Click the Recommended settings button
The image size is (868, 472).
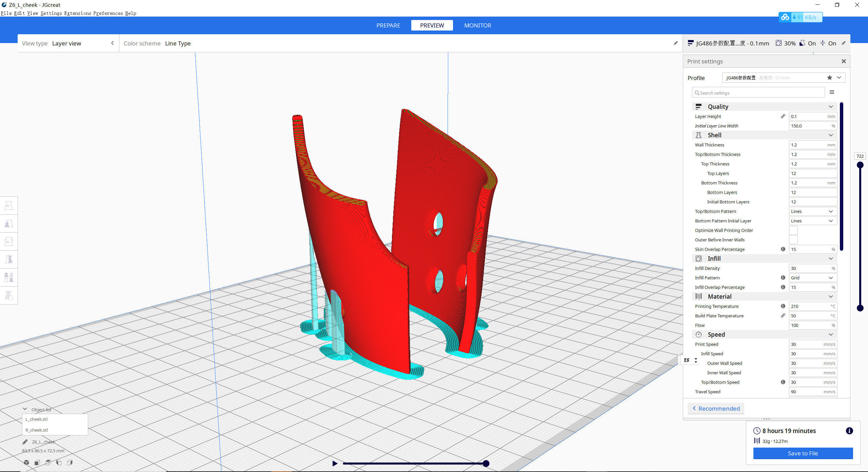coord(716,409)
